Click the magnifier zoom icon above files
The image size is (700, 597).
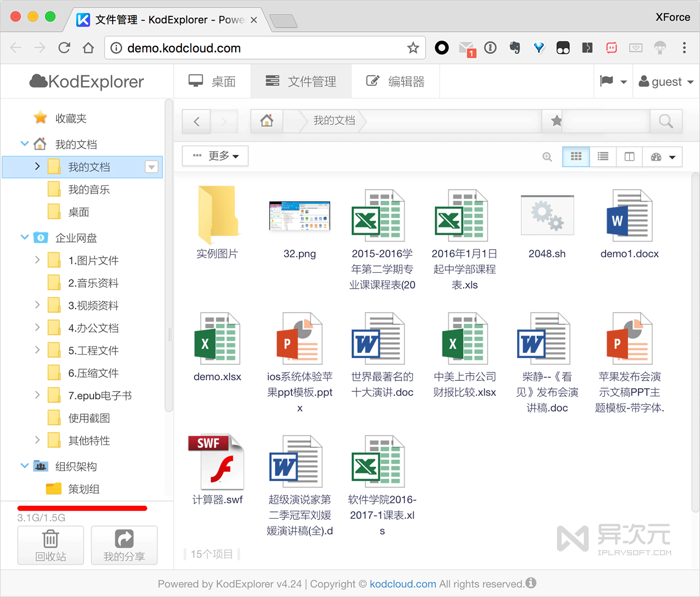[547, 156]
